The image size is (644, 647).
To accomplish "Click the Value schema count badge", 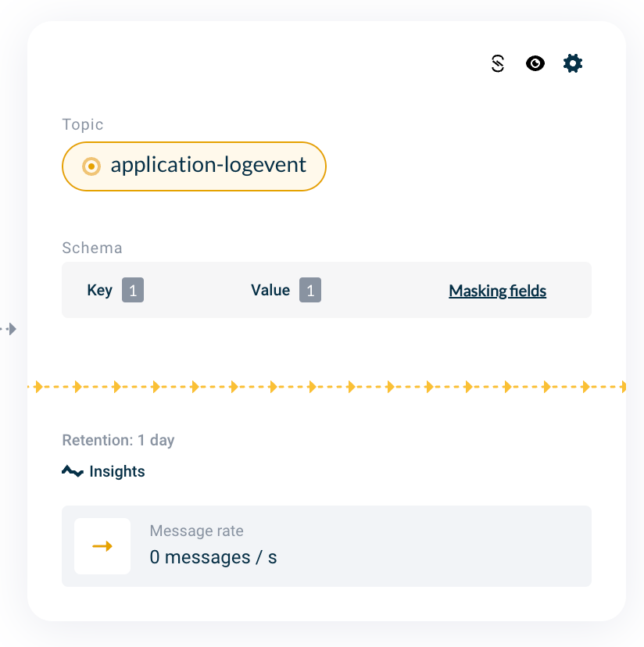I will [310, 290].
